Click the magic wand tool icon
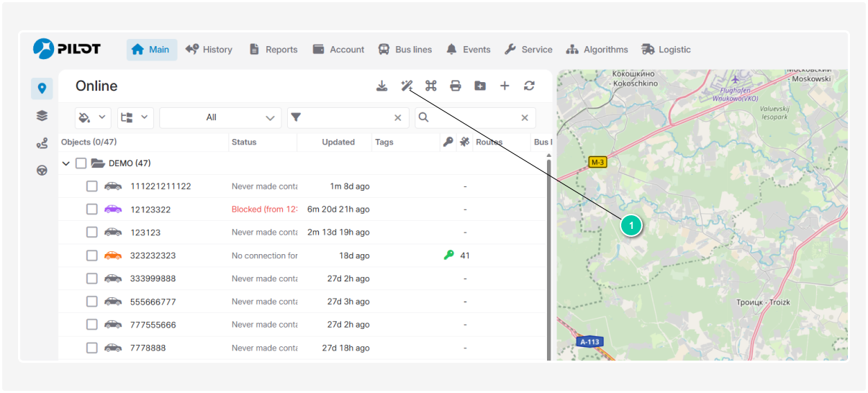868x393 pixels. [407, 86]
